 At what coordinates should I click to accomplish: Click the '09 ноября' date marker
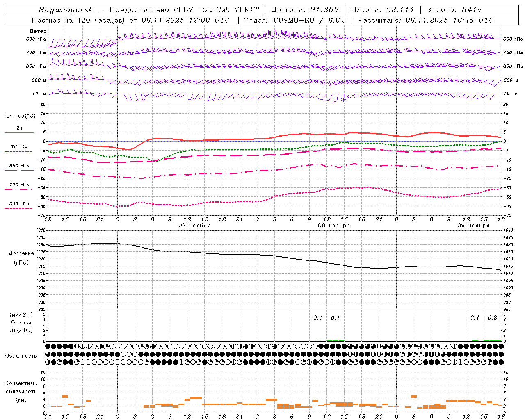(473, 226)
